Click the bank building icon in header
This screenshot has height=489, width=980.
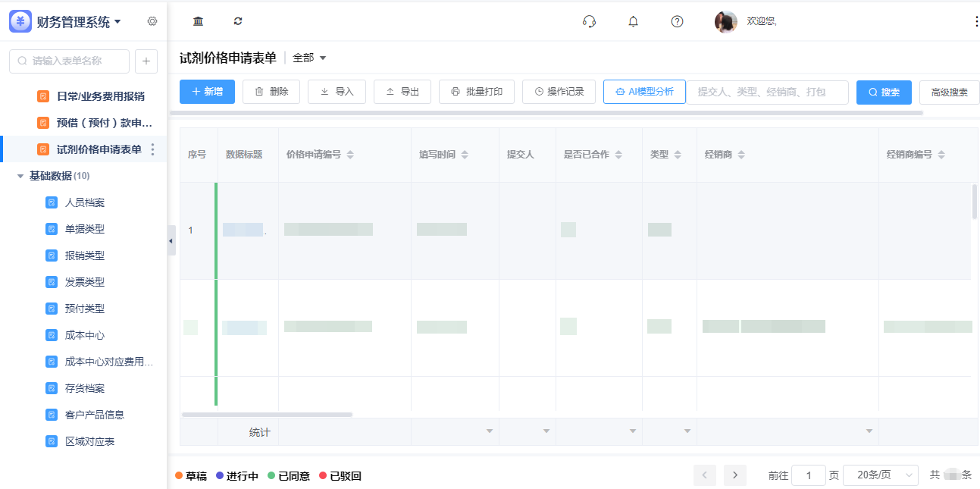pos(198,21)
